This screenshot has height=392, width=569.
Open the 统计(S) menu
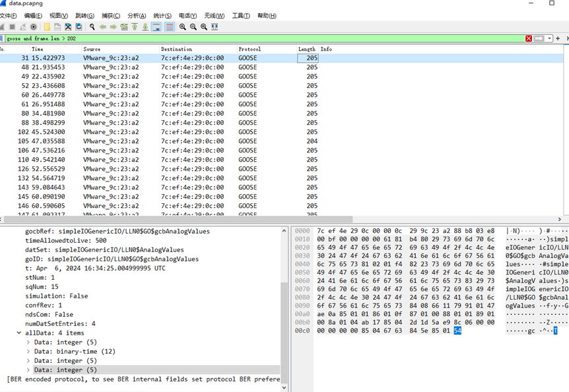tap(162, 16)
